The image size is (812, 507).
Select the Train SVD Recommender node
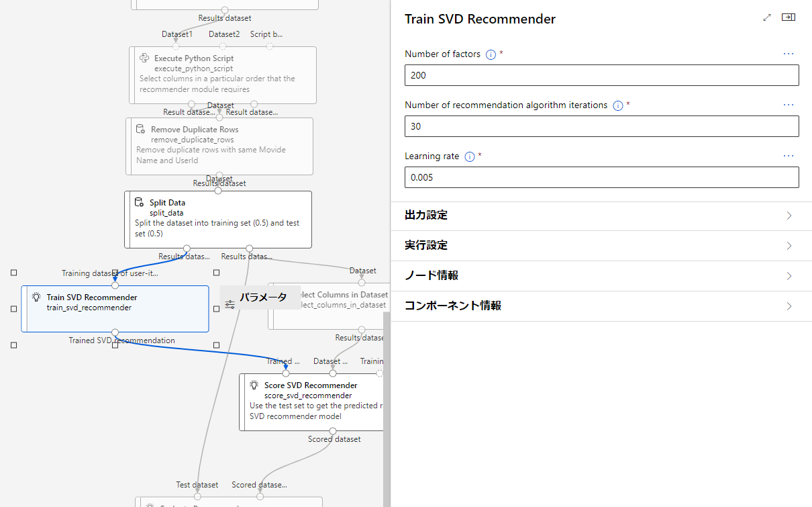pos(115,309)
